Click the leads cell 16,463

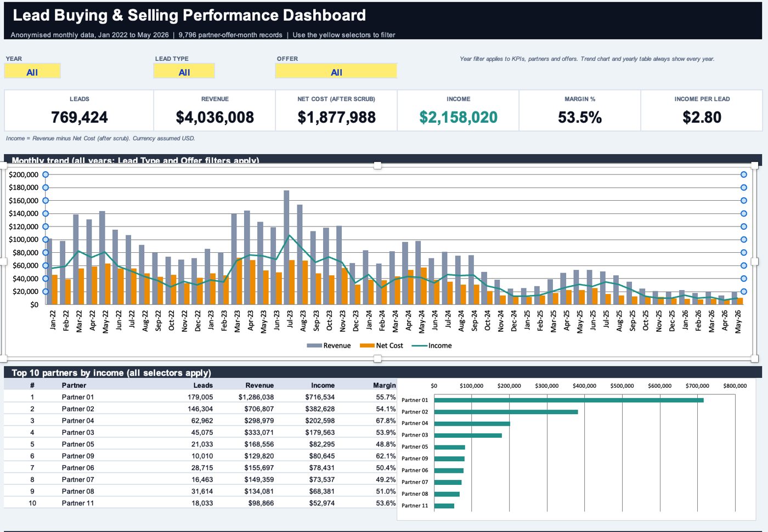(202, 480)
